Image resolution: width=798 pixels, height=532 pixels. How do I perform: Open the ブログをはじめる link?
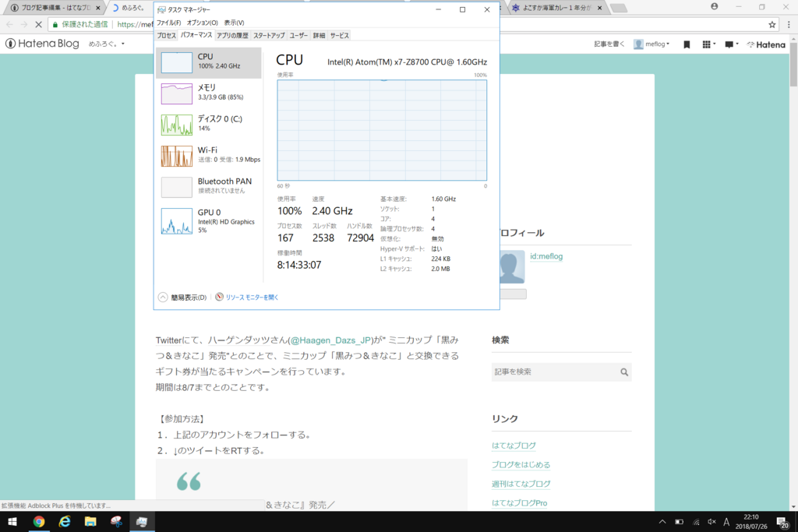pos(521,465)
